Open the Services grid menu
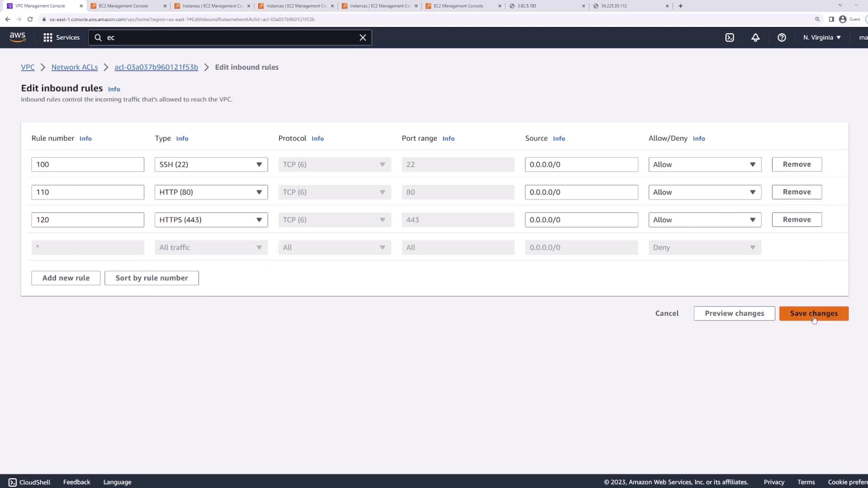The width and height of the screenshot is (868, 488). point(61,38)
